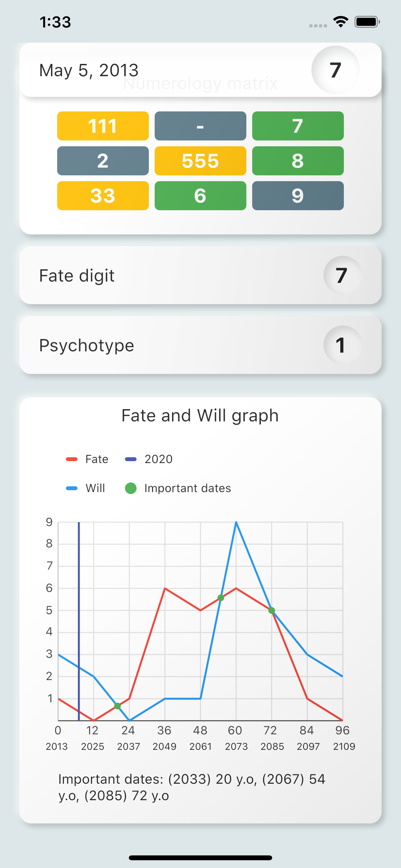
Task: Toggle the Fate series in legend
Action: tap(87, 459)
